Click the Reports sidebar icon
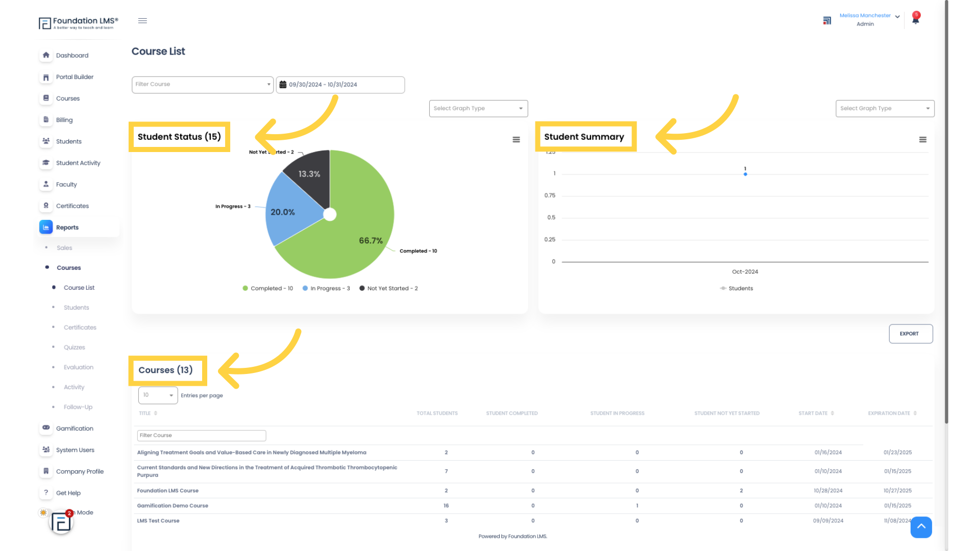 coord(46,227)
